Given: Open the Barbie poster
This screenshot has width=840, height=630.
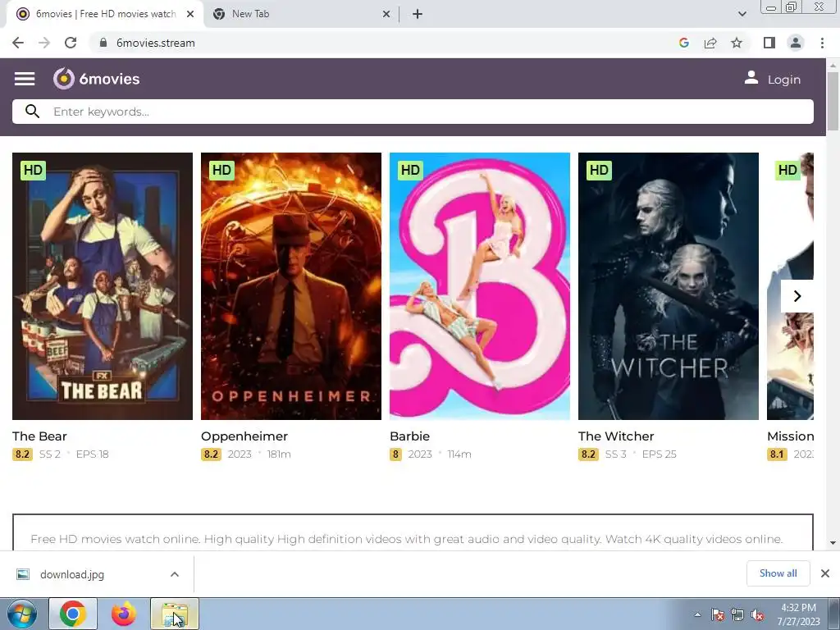Looking at the screenshot, I should pos(479,286).
